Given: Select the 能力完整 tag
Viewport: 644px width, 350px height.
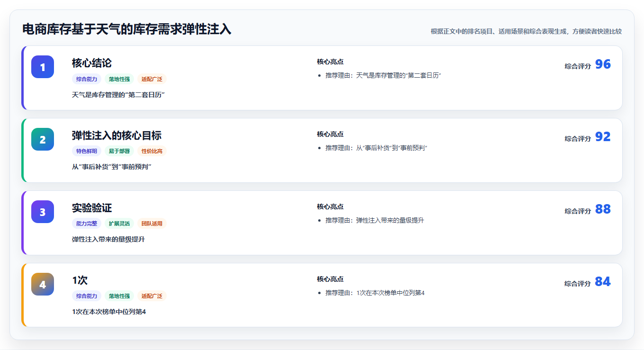Looking at the screenshot, I should point(87,224).
